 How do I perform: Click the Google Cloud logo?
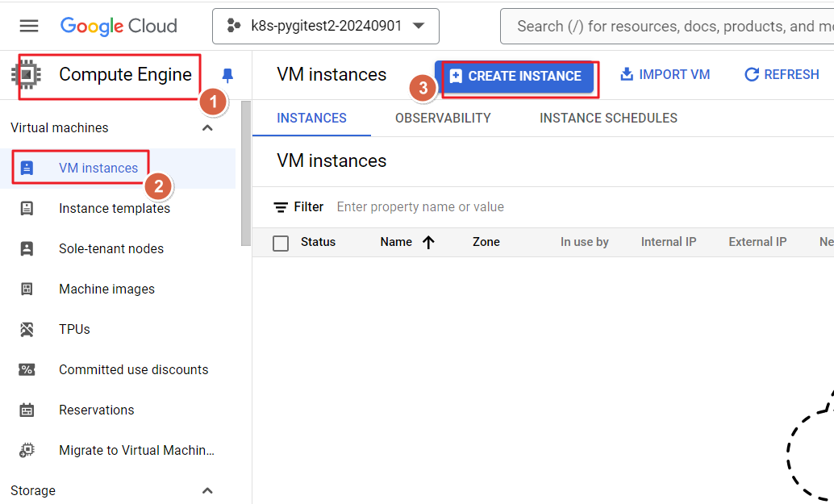pyautogui.click(x=119, y=26)
